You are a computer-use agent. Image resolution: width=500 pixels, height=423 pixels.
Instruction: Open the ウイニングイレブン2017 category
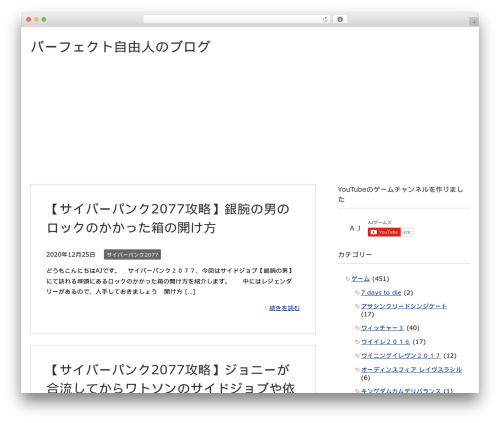point(401,356)
